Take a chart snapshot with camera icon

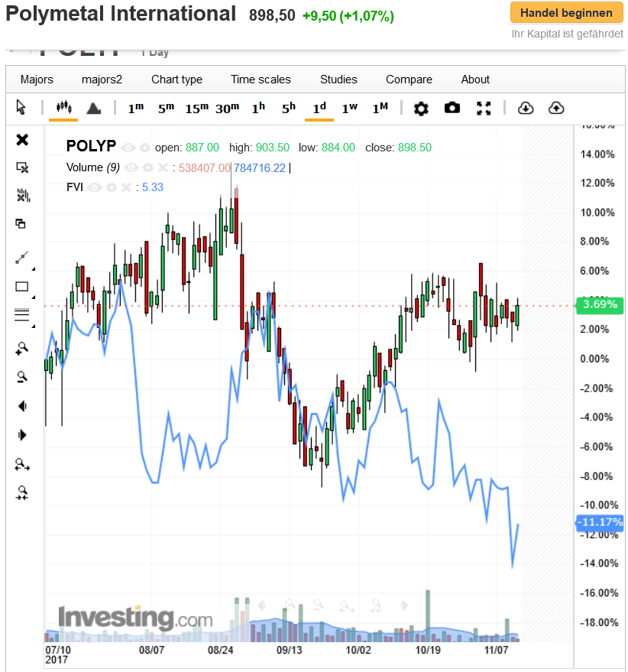click(452, 108)
